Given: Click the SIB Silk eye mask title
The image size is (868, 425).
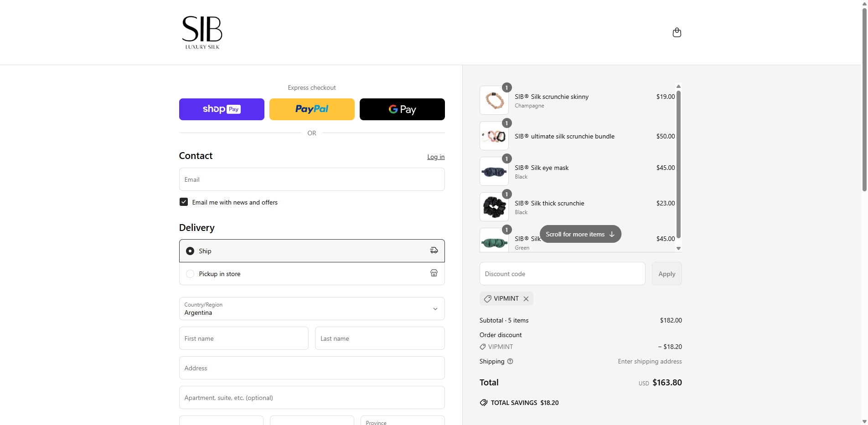Looking at the screenshot, I should 542,168.
